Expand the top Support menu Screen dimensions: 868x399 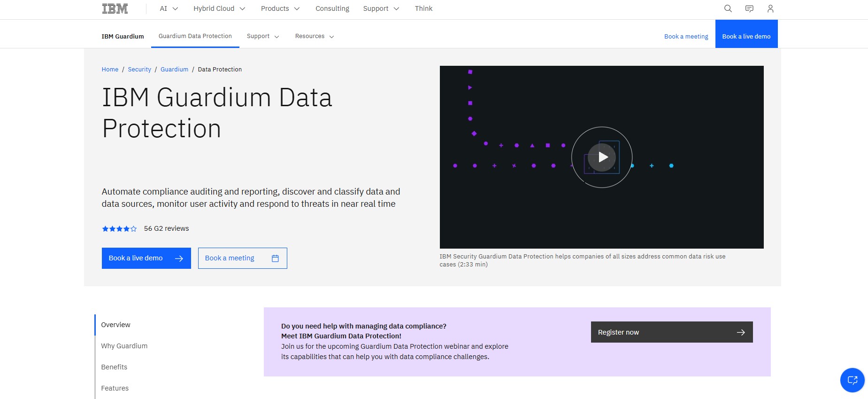(381, 8)
